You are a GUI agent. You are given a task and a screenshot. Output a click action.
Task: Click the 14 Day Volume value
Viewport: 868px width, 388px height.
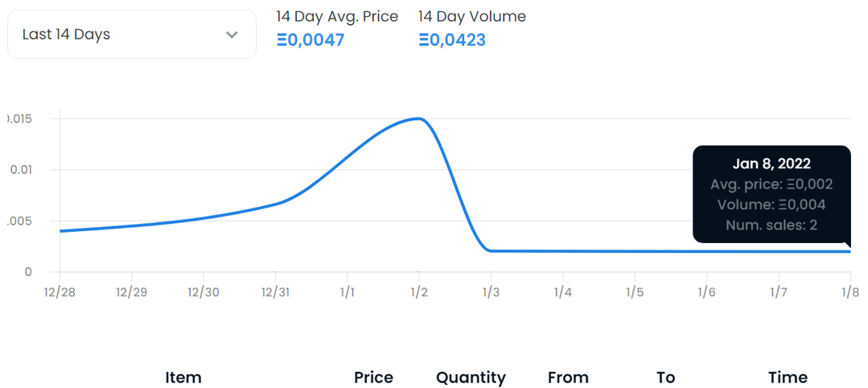point(452,39)
